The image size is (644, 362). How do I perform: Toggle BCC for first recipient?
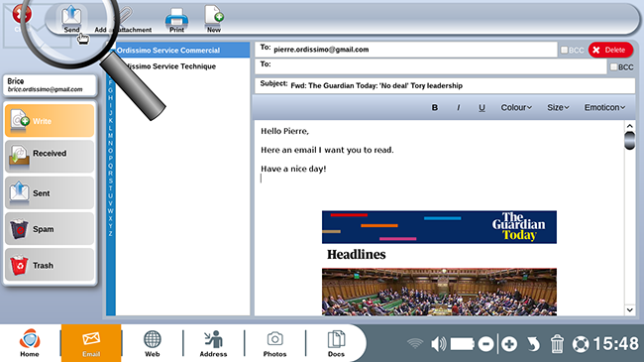565,50
